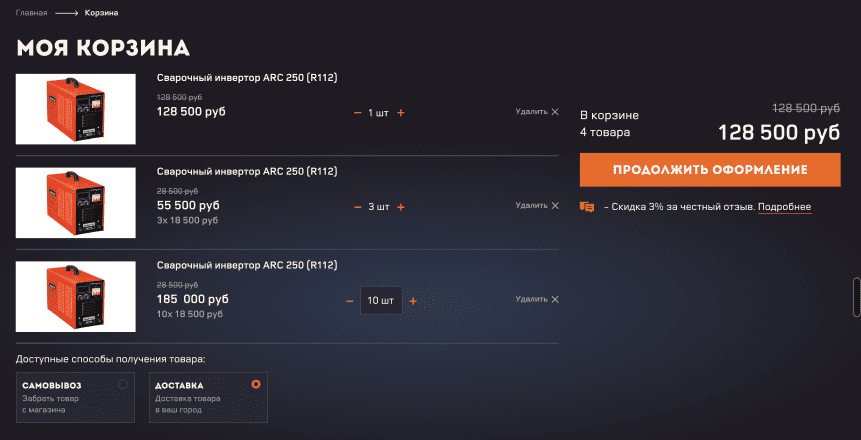
Task: Decrease quantity of the 128 500 руб item
Action: pos(358,113)
